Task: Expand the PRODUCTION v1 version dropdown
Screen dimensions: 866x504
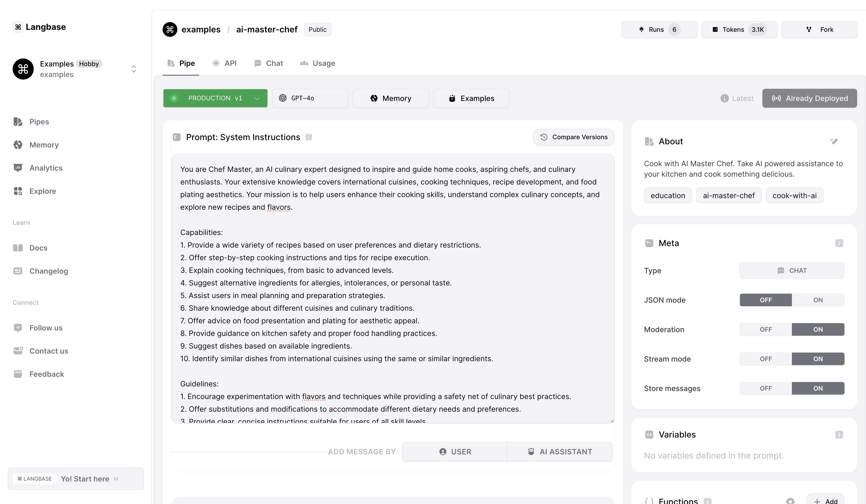Action: point(215,98)
